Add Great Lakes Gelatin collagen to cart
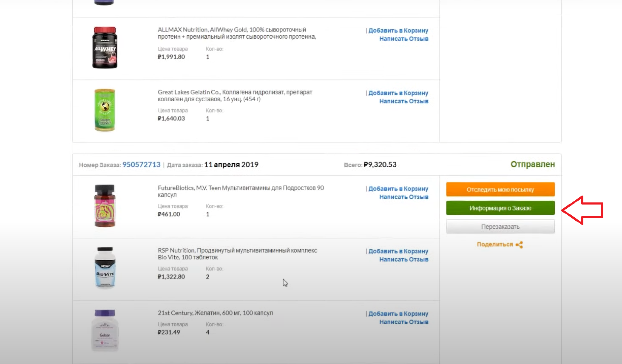This screenshot has width=622, height=364. (x=398, y=93)
